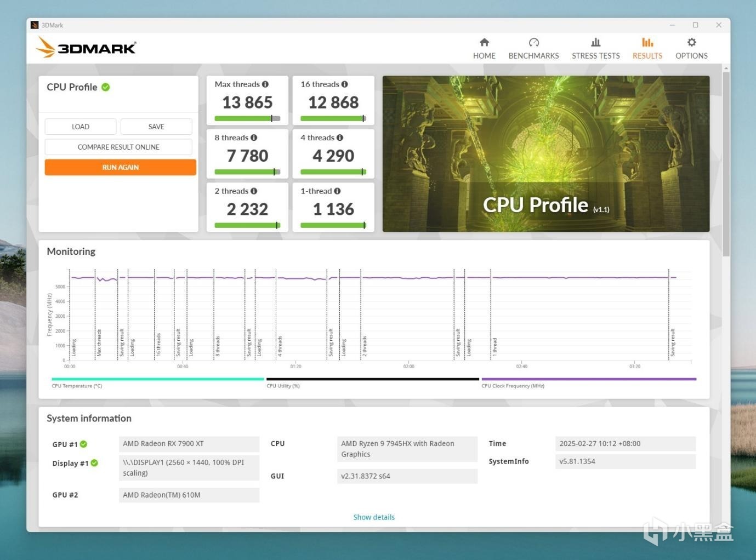The height and width of the screenshot is (560, 756).
Task: Click COMPARE RESULT ONLINE
Action: pos(118,147)
